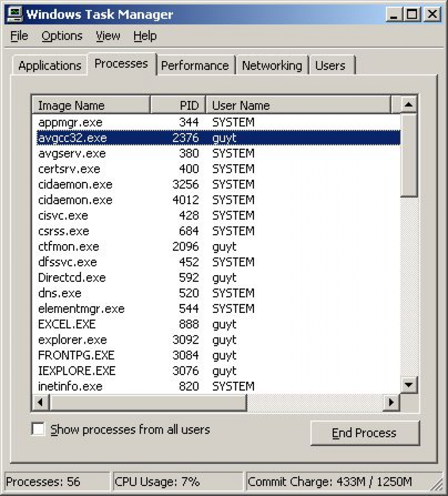This screenshot has width=448, height=496.
Task: Select the inetinfo.exe process
Action: 216,386
